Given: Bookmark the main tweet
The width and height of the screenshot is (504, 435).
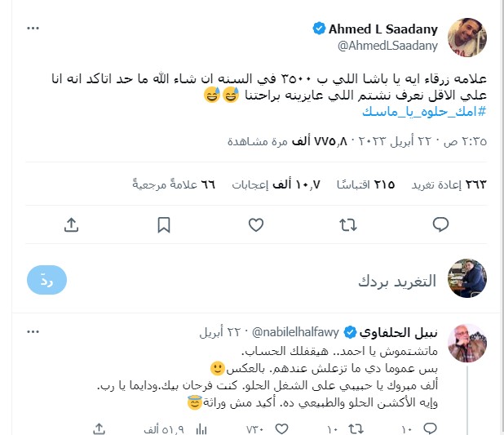Looking at the screenshot, I should 164,225.
